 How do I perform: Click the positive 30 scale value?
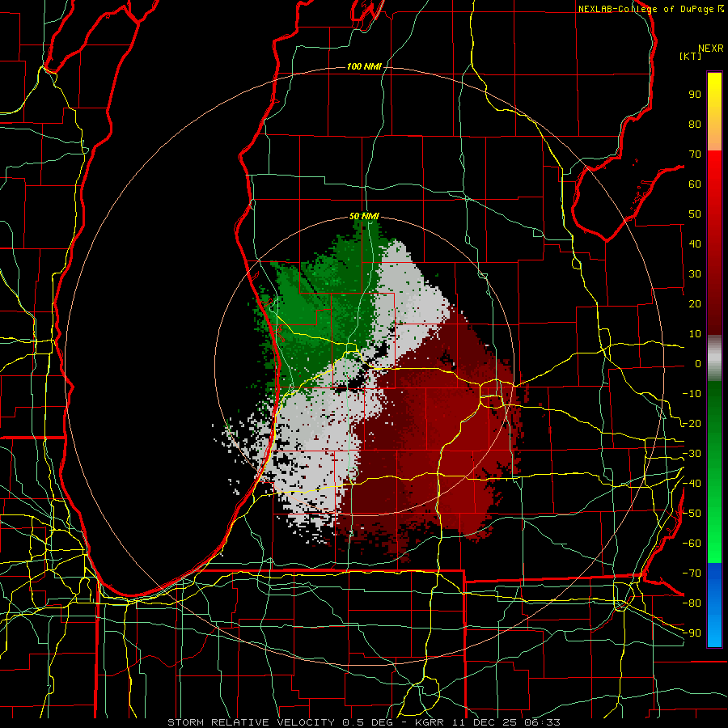695,274
